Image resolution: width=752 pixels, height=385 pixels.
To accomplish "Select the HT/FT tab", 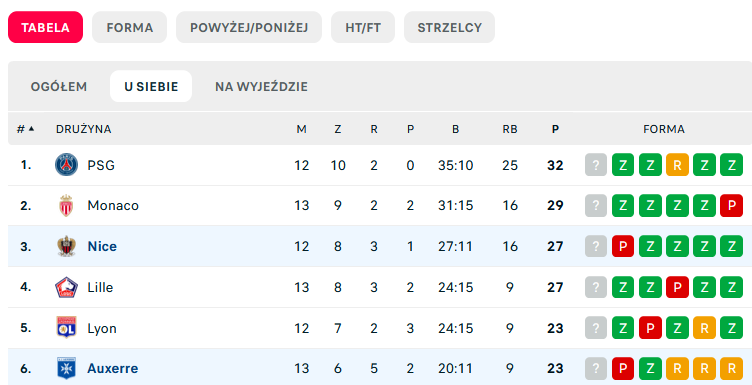I will [x=363, y=27].
